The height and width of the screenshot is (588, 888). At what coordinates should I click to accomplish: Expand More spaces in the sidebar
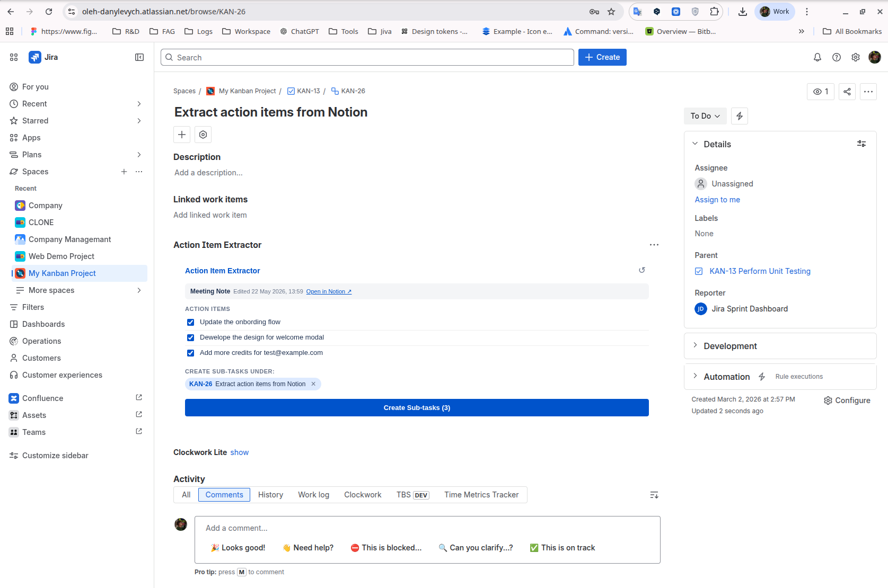click(139, 290)
